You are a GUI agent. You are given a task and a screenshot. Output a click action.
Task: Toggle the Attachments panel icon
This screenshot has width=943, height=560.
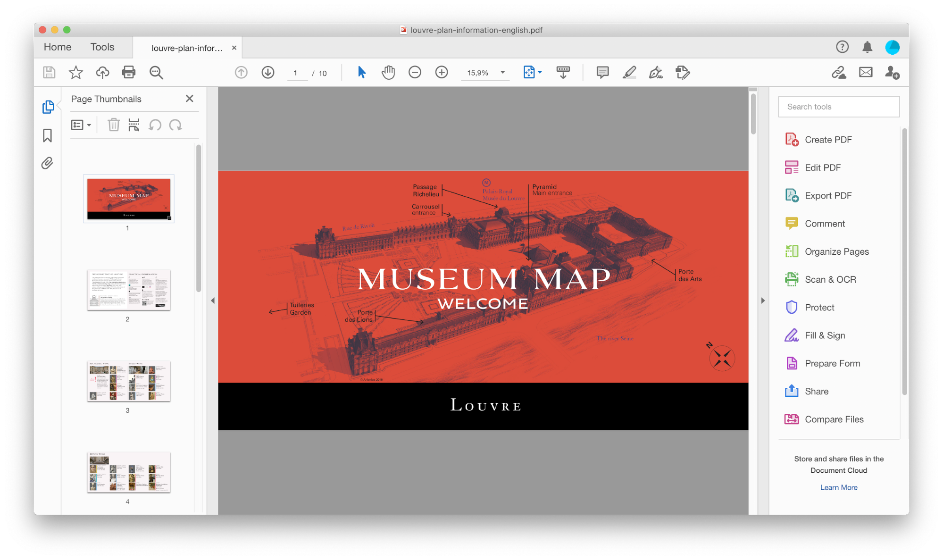[x=47, y=163]
